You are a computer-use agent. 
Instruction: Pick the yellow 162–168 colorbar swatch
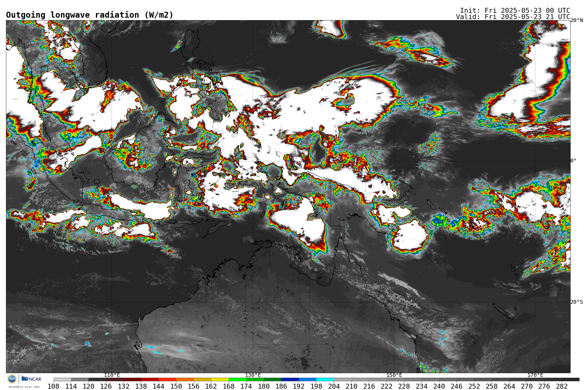point(220,379)
